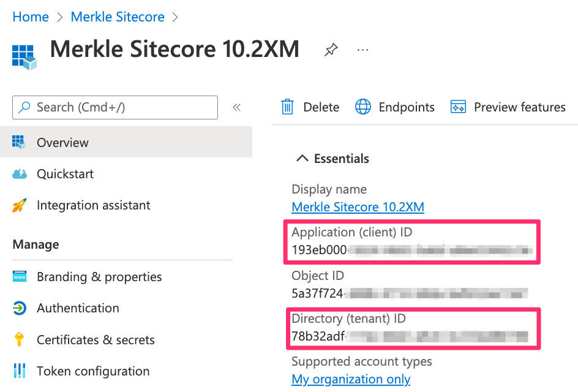The width and height of the screenshot is (578, 392).
Task: Click the Application (client) ID value 193eb000
Action: click(319, 250)
